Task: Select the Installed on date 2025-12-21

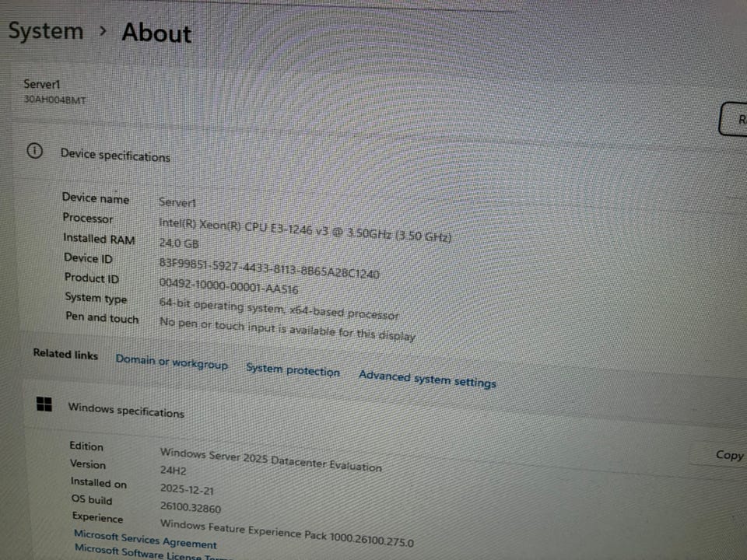Action: (x=187, y=489)
